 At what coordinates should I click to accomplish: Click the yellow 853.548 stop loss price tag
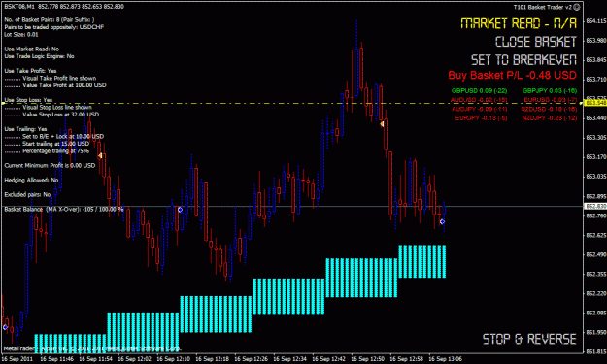click(595, 103)
